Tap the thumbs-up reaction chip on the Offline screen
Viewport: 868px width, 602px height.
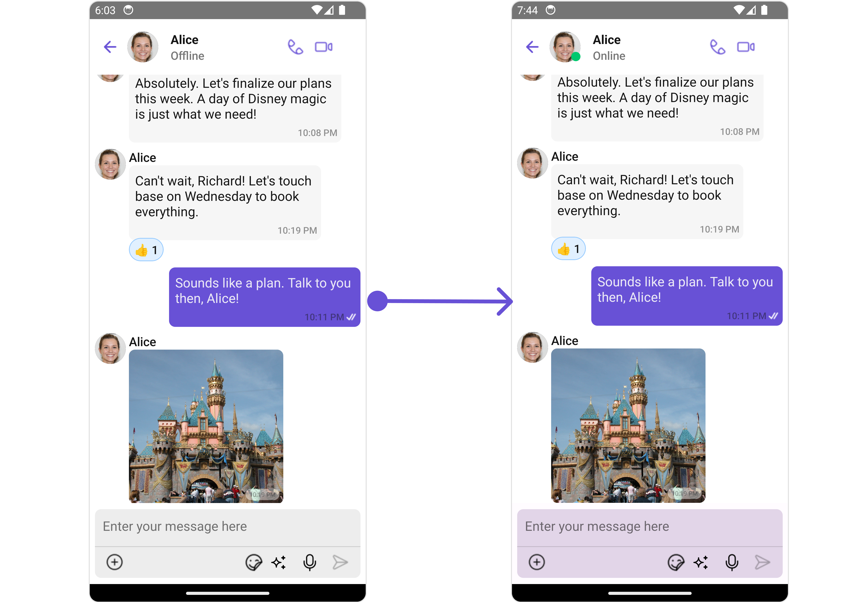(146, 250)
